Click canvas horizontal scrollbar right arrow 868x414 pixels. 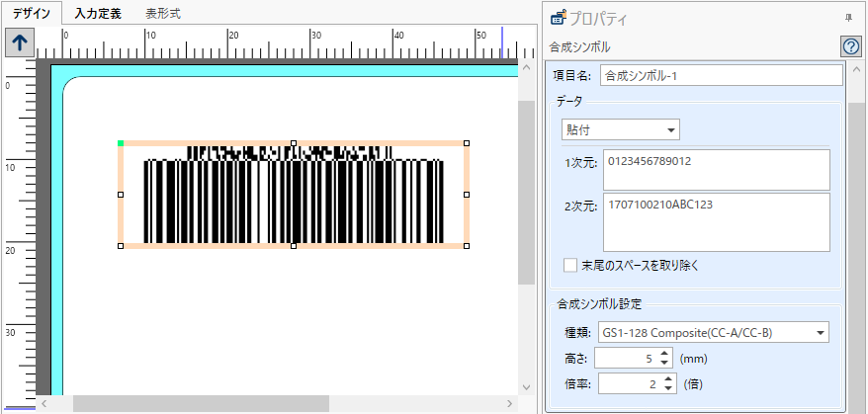point(510,403)
